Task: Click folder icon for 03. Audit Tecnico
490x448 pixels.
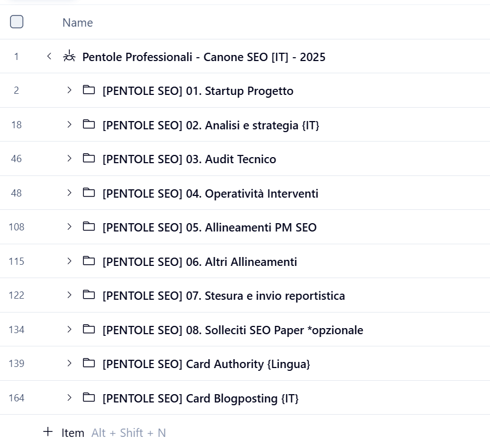Action: 89,159
